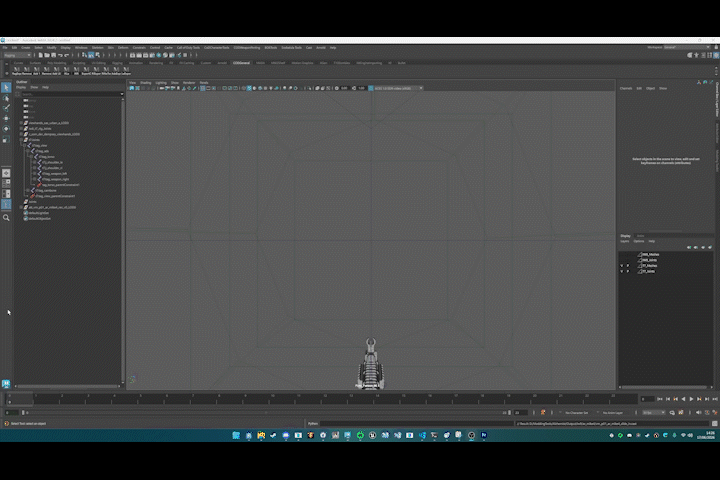
Task: Open the Call of Duty Tools menu
Action: pos(188,47)
